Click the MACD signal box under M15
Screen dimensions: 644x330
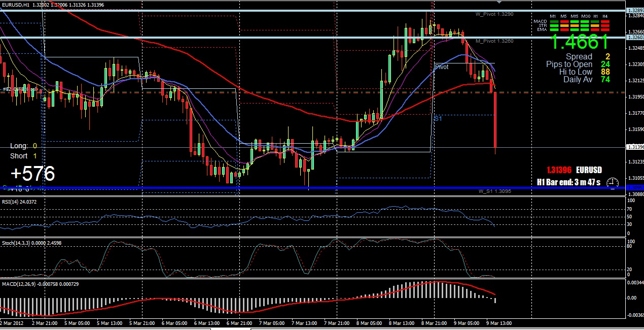click(575, 21)
